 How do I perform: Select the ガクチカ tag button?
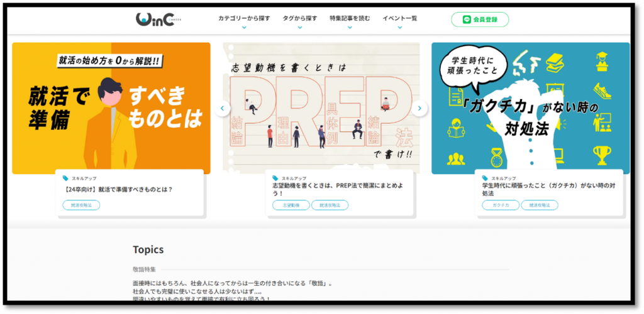[501, 205]
